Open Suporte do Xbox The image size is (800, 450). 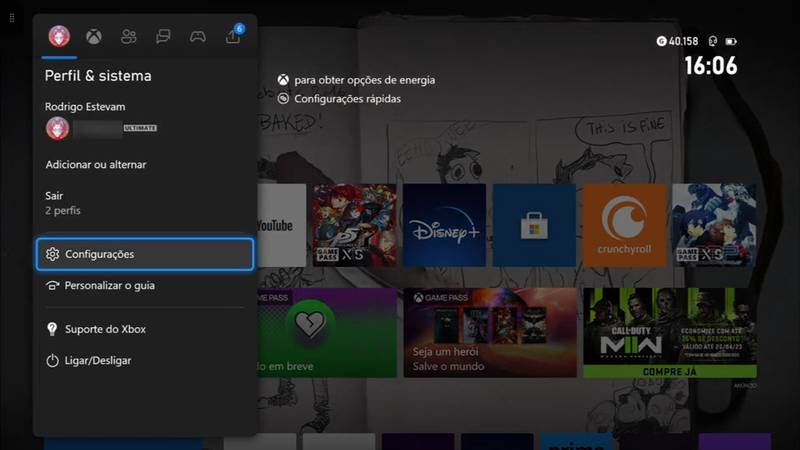point(145,329)
